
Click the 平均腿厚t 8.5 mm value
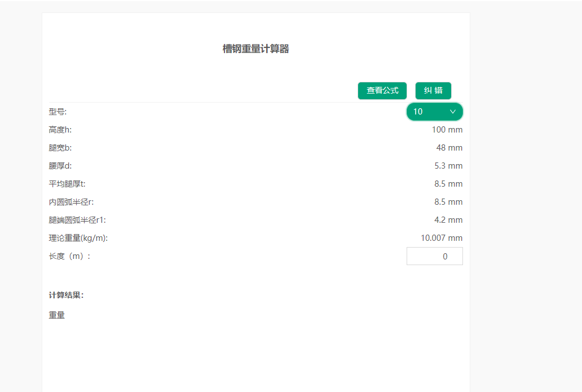[x=448, y=184]
